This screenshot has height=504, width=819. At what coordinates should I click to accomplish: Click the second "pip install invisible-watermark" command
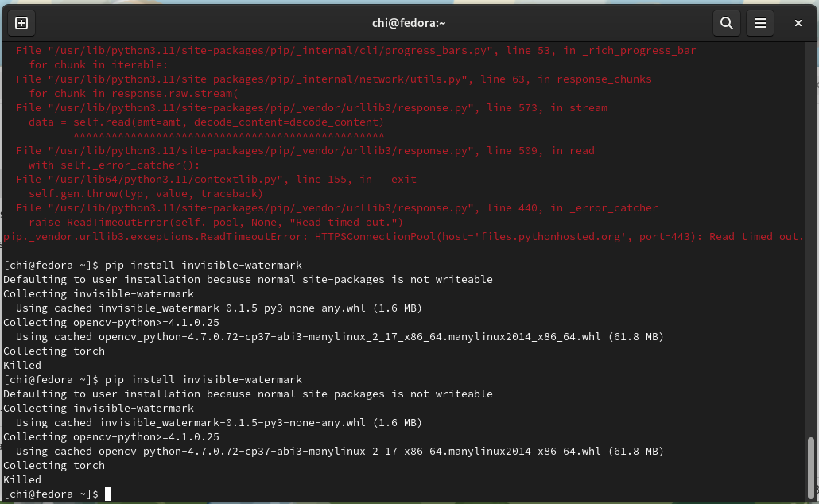pos(204,380)
